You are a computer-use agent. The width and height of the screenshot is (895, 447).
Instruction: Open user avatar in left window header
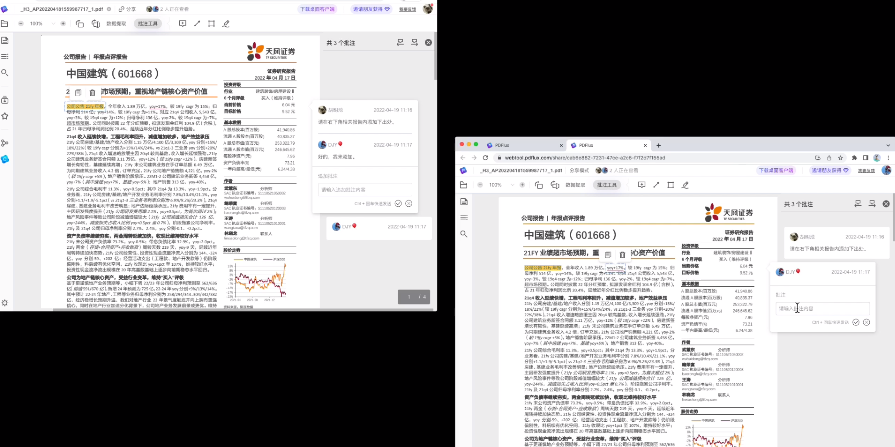pos(428,9)
